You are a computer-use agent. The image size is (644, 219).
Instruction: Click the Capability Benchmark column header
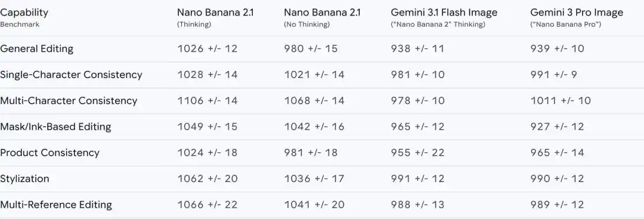24,18
